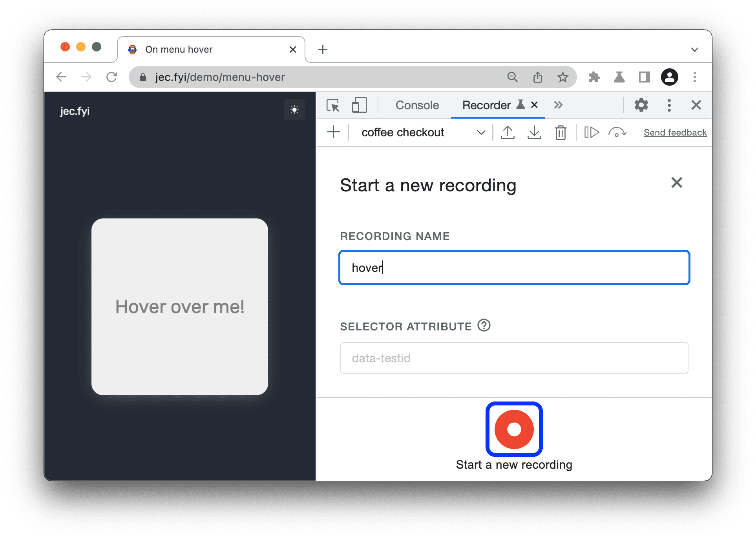756x539 pixels.
Task: Toggle the light/dark mode icon
Action: pyautogui.click(x=294, y=110)
